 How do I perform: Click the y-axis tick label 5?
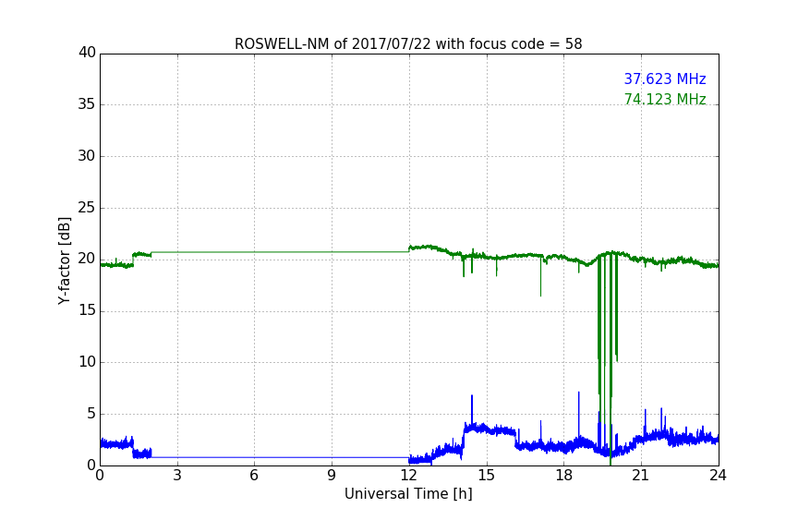click(x=91, y=414)
